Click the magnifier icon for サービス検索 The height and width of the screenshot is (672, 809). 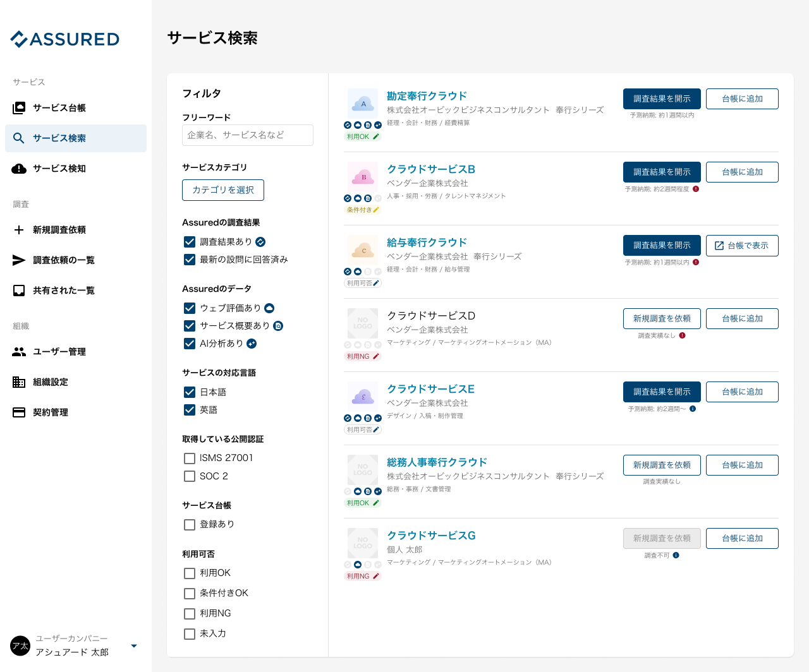[19, 138]
